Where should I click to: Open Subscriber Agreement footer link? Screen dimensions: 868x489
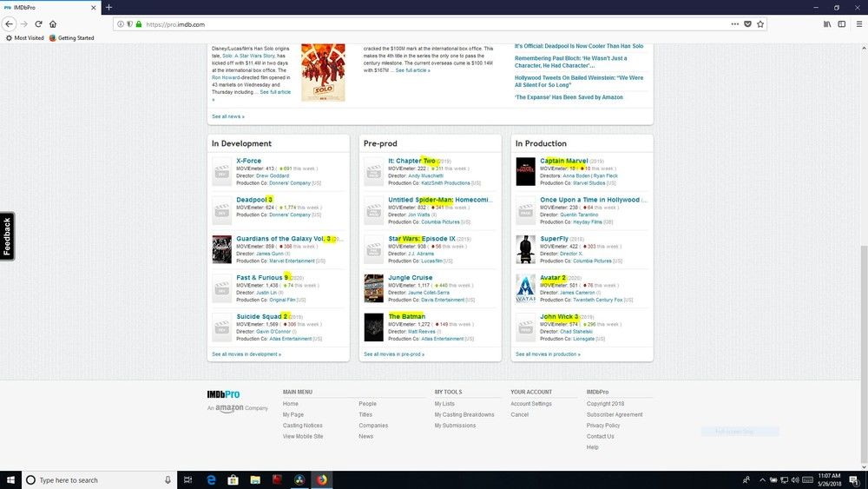[615, 414]
